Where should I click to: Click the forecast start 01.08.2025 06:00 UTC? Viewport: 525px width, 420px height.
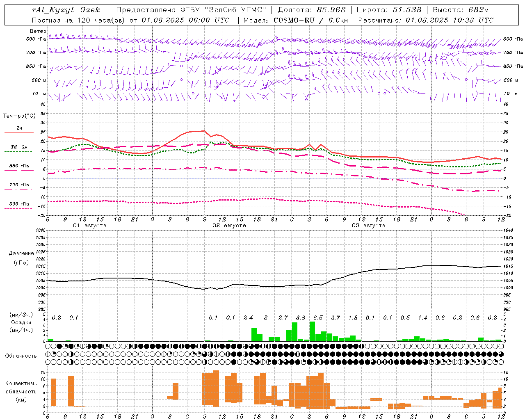click(186, 20)
